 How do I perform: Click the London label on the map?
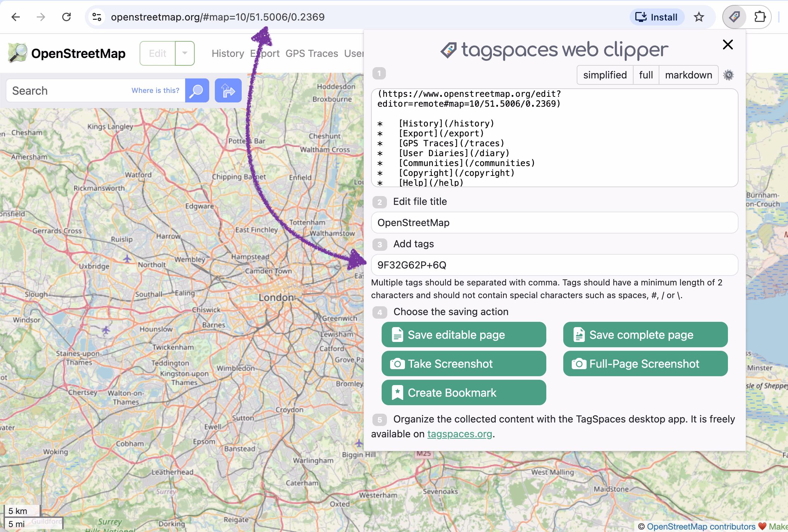pyautogui.click(x=276, y=297)
